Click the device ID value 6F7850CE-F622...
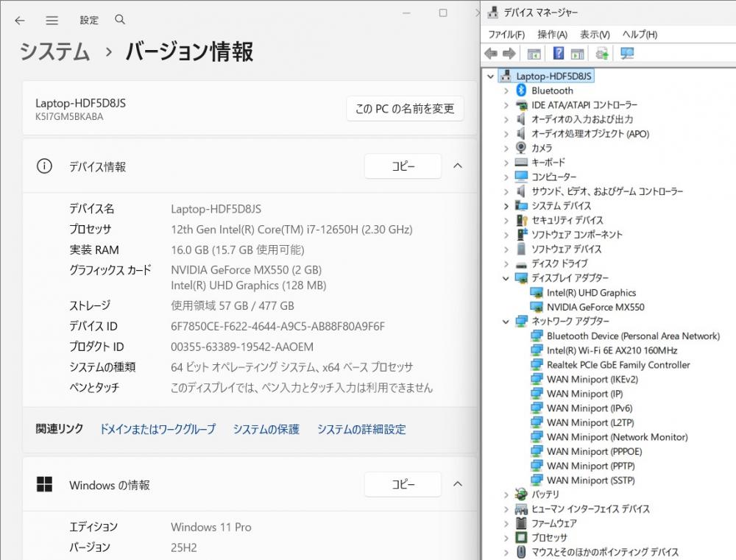The width and height of the screenshot is (736, 560). pyautogui.click(x=278, y=326)
